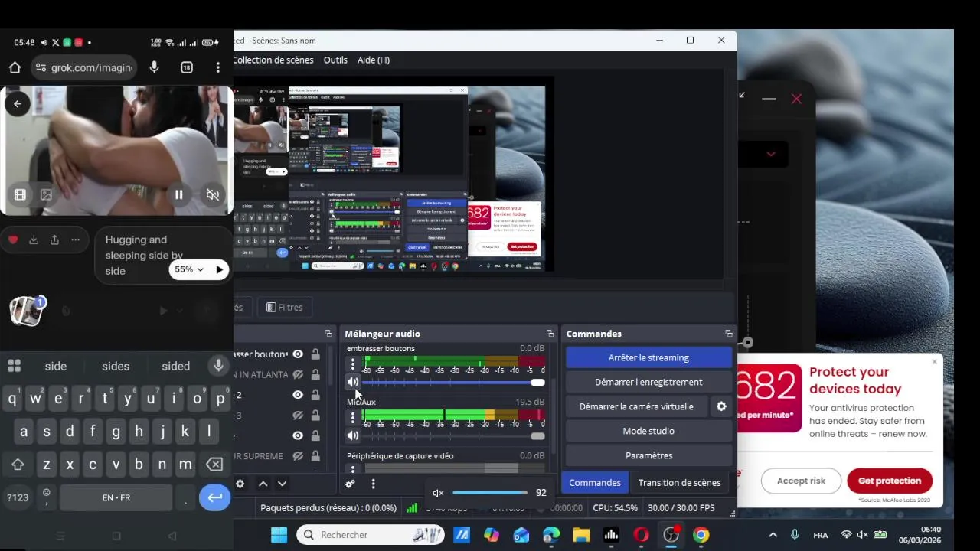
Task: Open virtual camera settings gear
Action: 721,406
